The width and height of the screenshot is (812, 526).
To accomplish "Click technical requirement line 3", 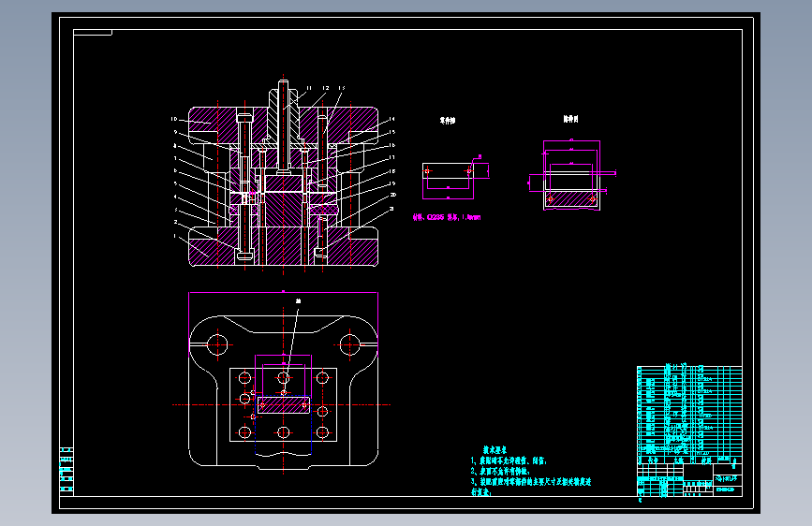I will point(531,487).
